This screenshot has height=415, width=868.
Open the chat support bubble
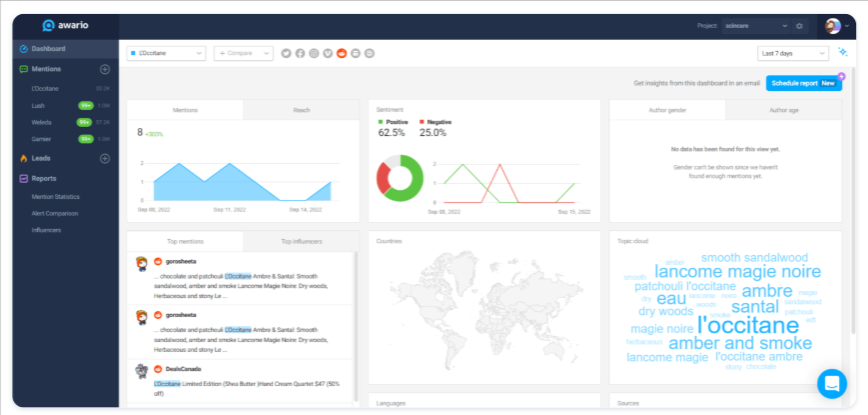pyautogui.click(x=831, y=383)
